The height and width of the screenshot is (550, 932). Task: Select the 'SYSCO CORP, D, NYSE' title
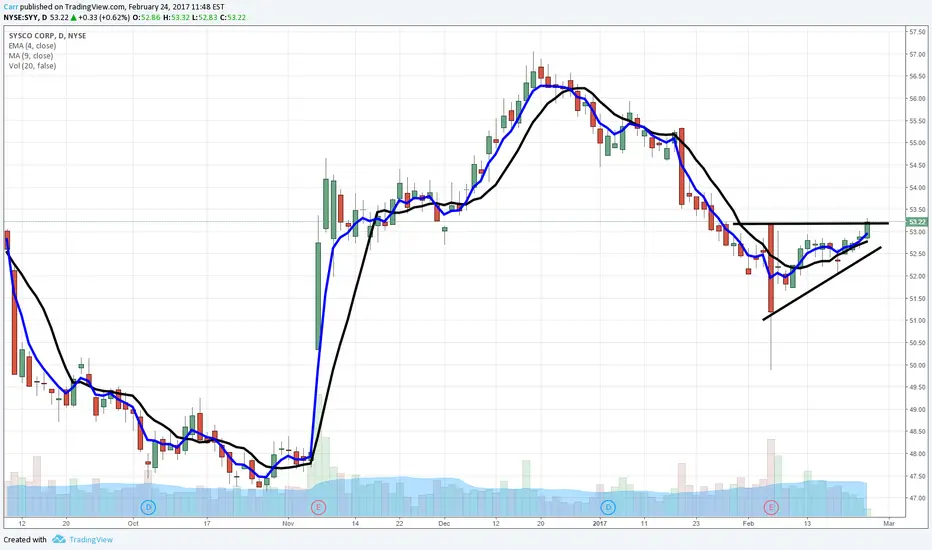click(48, 36)
